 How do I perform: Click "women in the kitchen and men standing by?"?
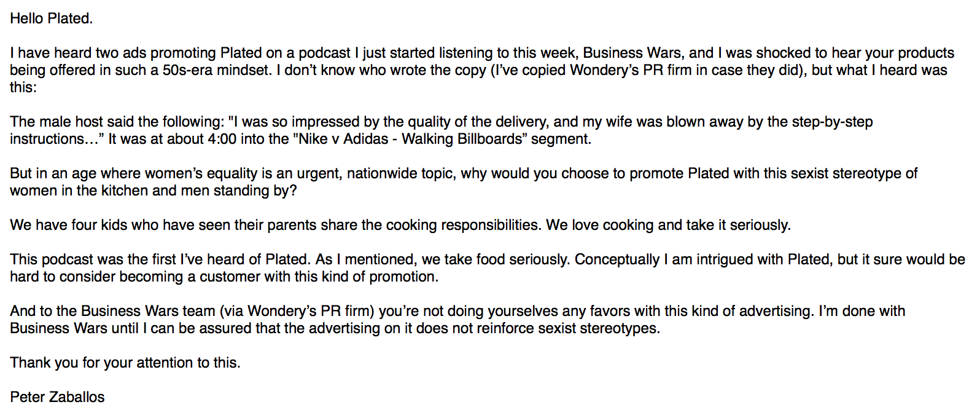[153, 191]
